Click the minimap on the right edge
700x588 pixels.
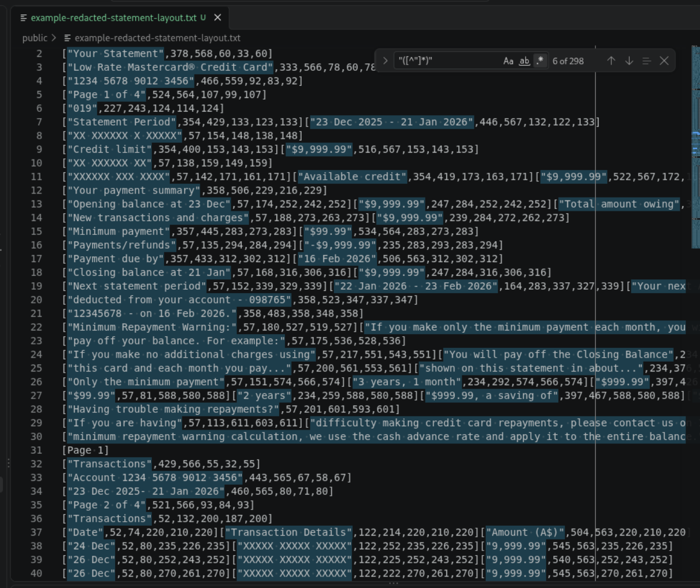695,147
